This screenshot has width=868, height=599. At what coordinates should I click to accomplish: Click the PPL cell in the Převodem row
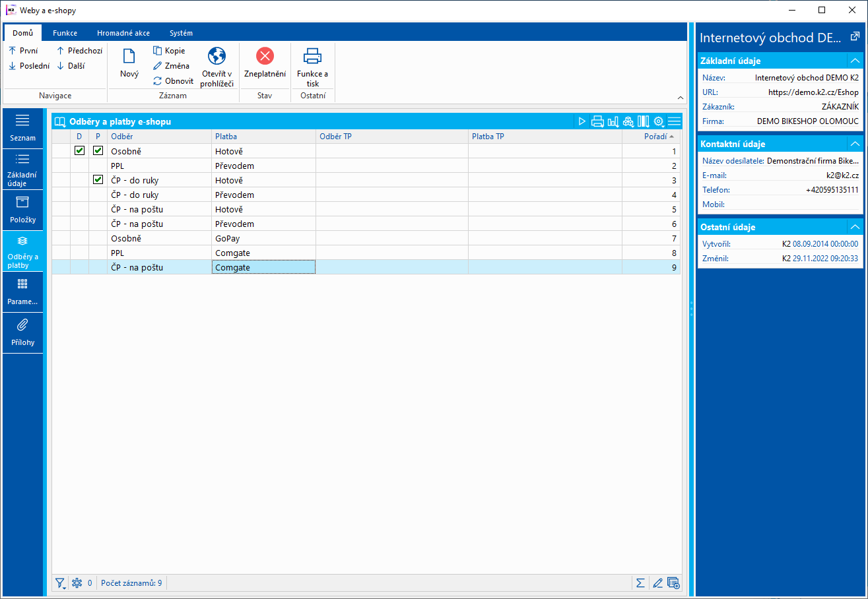pyautogui.click(x=160, y=166)
